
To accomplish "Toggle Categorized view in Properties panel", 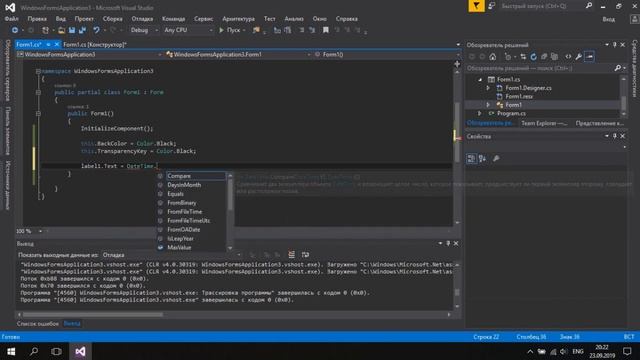I will [x=471, y=158].
